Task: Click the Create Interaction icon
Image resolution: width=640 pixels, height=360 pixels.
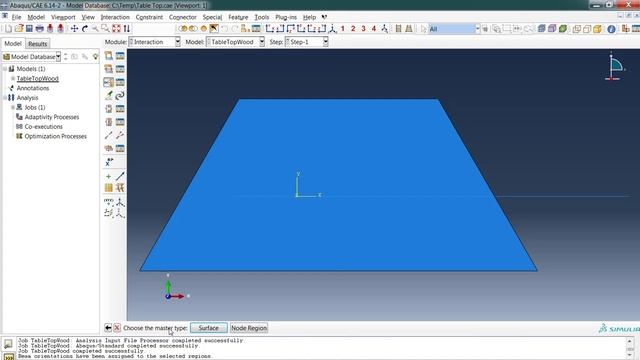Action: [109, 56]
